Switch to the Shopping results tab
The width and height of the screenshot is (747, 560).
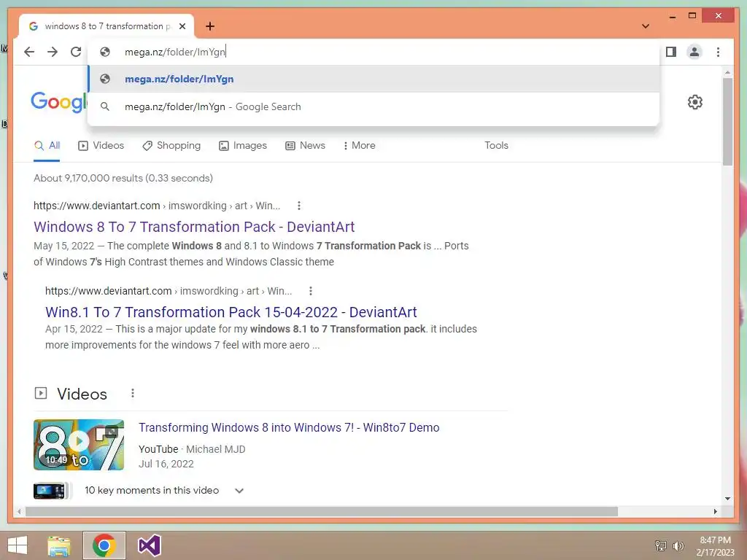[171, 146]
